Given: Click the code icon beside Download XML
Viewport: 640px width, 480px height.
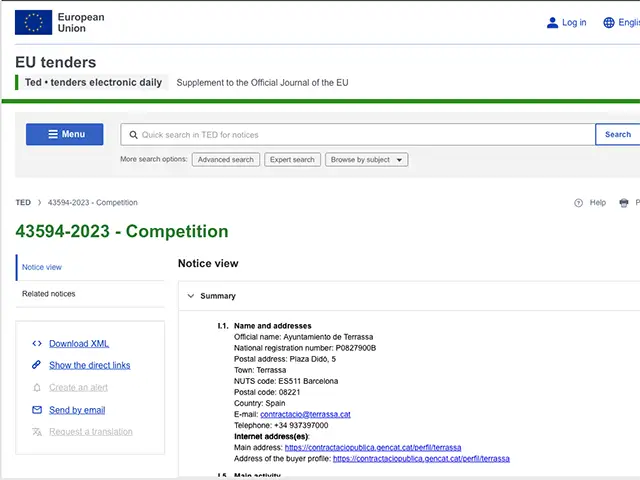Looking at the screenshot, I should click(x=37, y=344).
